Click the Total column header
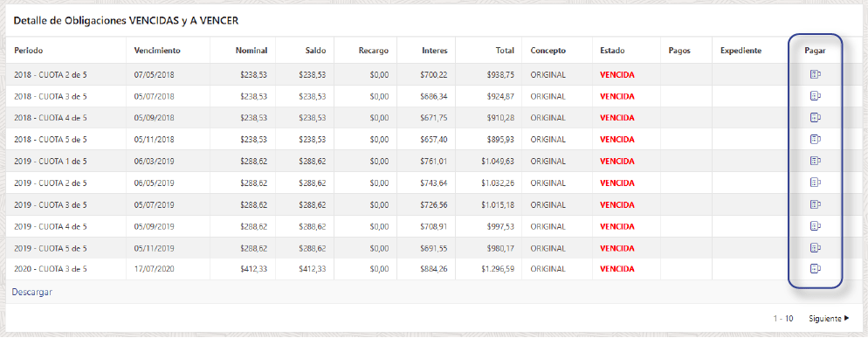Screen dimensions: 868x338 (x=505, y=51)
